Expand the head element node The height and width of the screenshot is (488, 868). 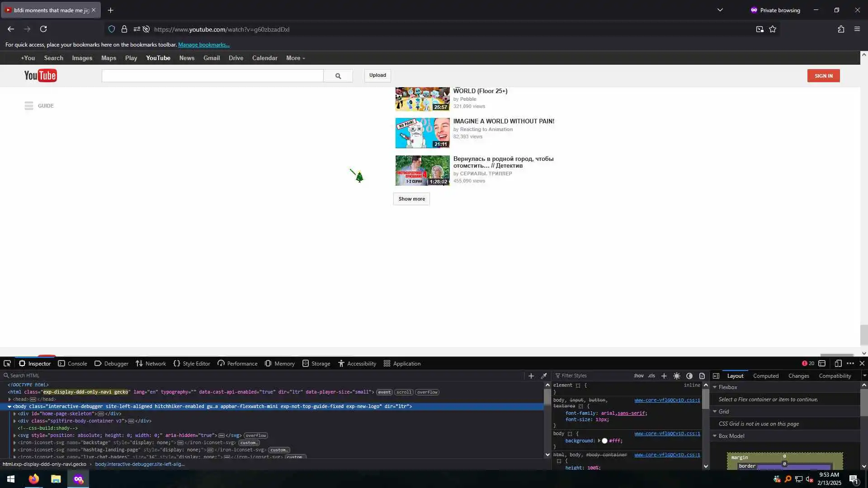coord(9,399)
